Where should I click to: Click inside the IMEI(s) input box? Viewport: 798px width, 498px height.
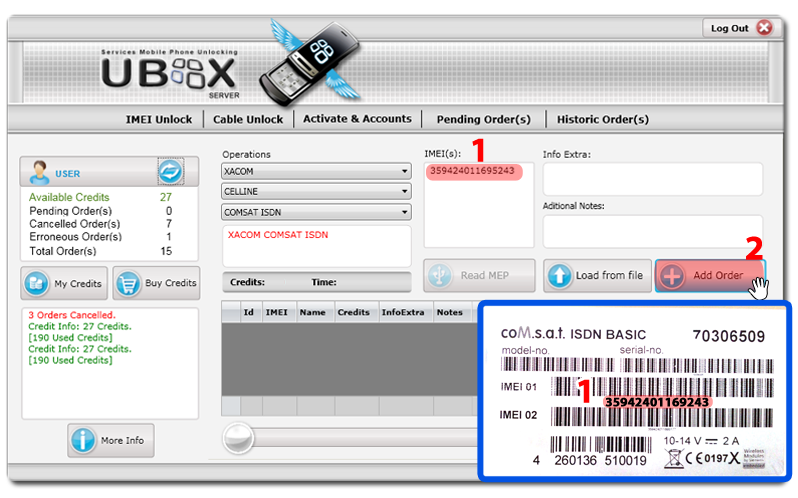(x=479, y=205)
